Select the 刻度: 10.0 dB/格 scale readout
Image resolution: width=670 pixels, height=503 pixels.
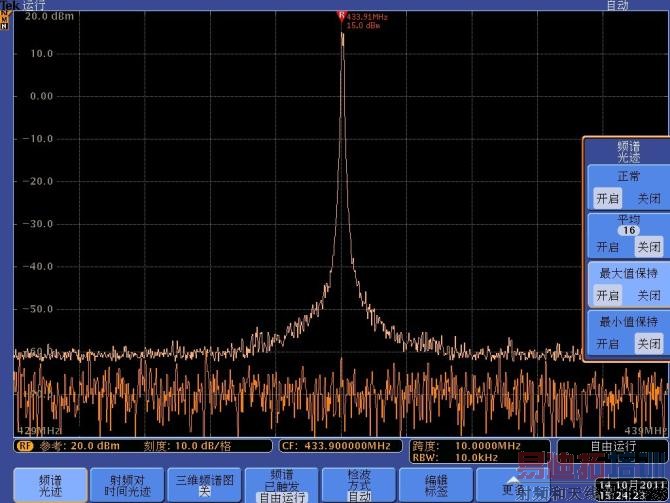pyautogui.click(x=187, y=446)
